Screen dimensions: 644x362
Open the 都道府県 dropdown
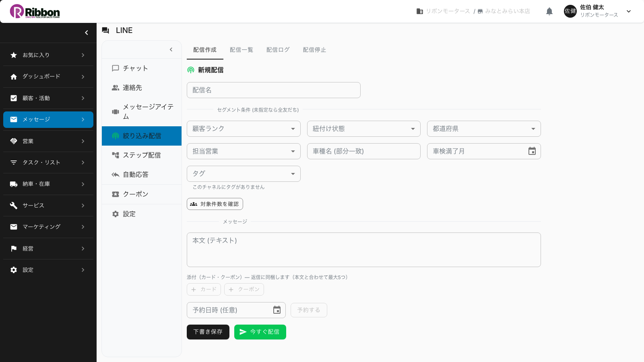pyautogui.click(x=484, y=129)
